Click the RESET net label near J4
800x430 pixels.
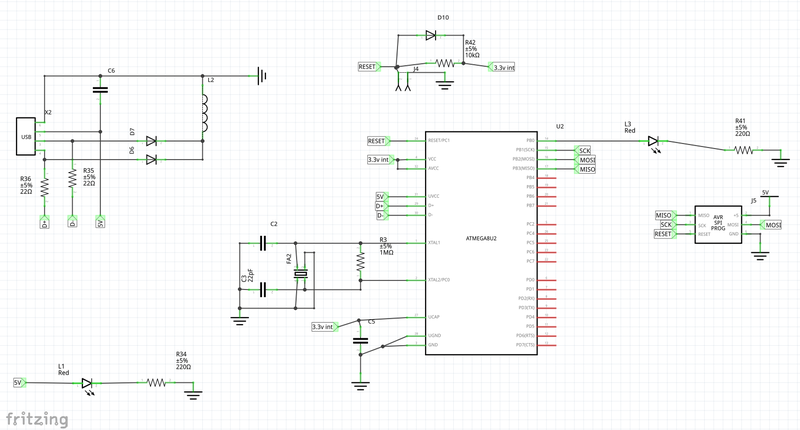367,66
